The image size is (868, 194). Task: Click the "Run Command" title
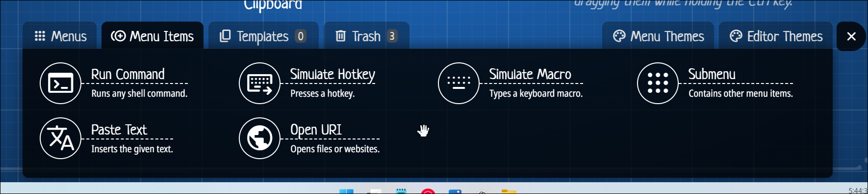pyautogui.click(x=128, y=74)
